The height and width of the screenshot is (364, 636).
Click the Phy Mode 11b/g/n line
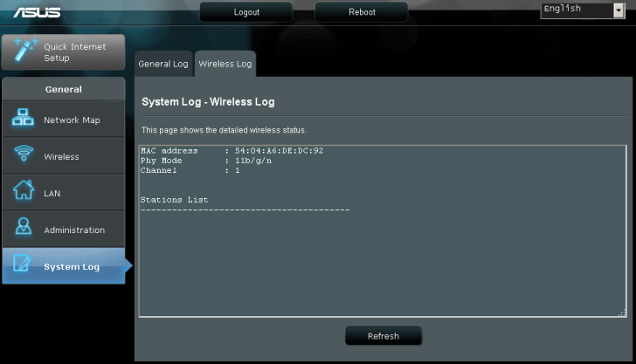pos(206,161)
